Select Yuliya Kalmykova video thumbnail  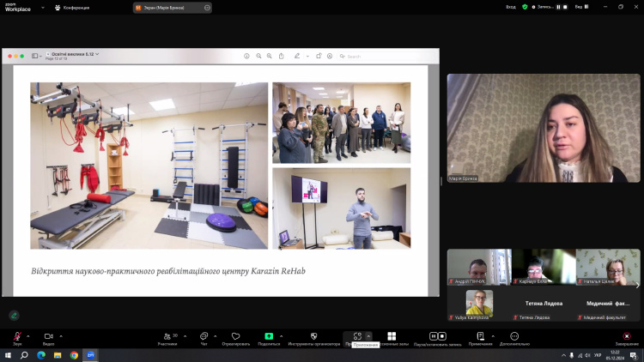479,305
